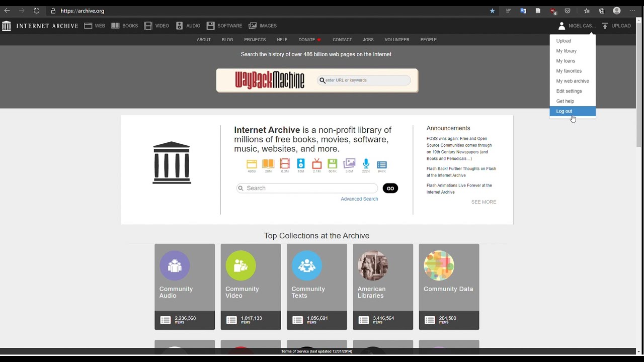Select My favorites in the user menu
Viewport: 644px width, 362px height.
point(573,71)
